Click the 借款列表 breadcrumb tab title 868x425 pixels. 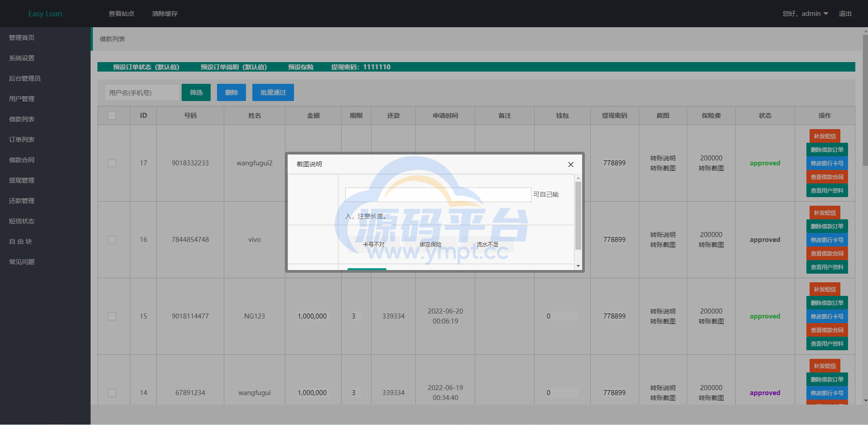(x=112, y=39)
